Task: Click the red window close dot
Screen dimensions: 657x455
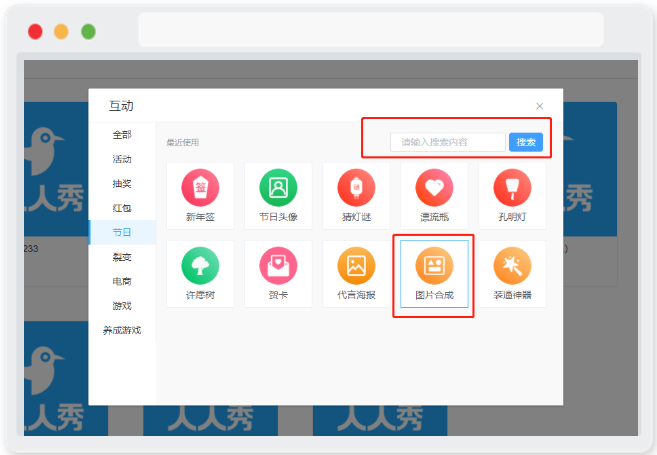Action: (x=35, y=32)
